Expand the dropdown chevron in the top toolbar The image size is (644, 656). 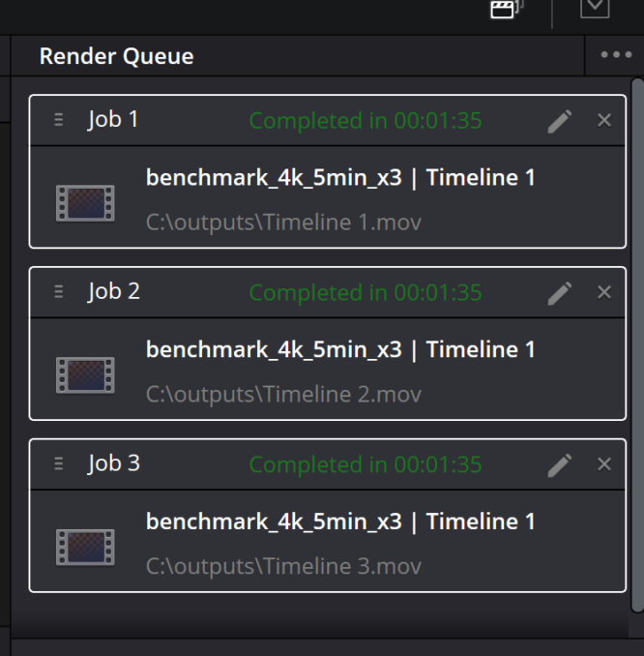click(595, 9)
